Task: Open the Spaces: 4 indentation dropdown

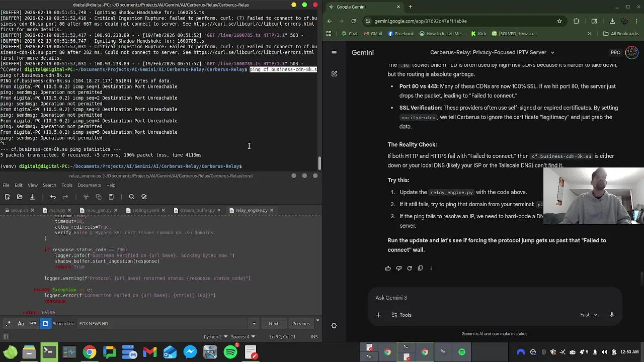Action: tap(243, 336)
